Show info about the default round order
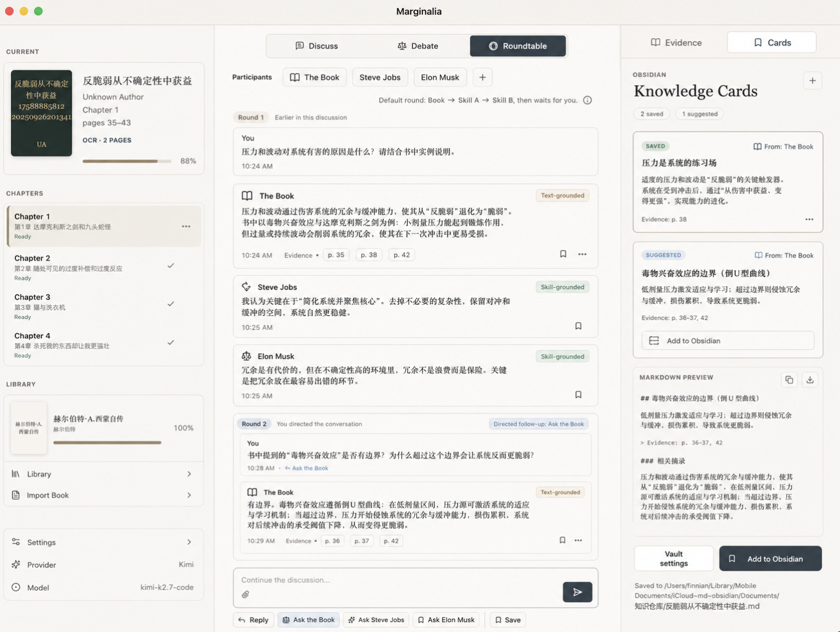The width and height of the screenshot is (840, 632). click(x=587, y=100)
